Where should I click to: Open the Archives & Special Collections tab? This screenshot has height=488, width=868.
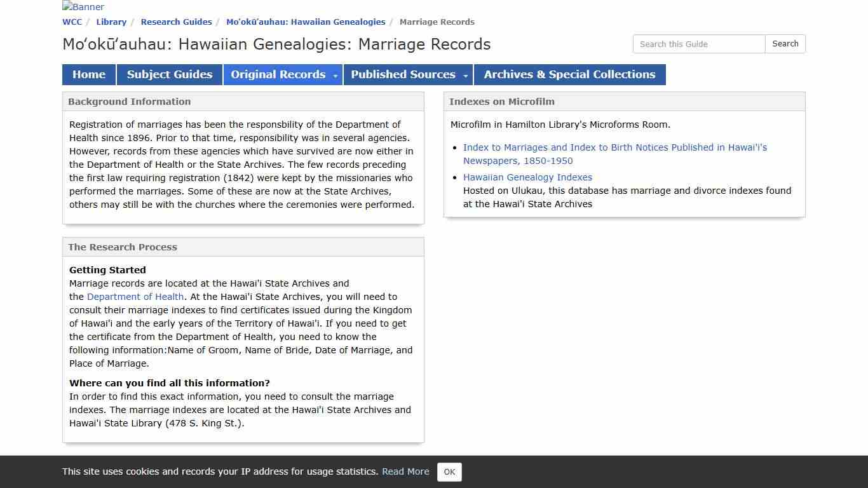pos(569,74)
